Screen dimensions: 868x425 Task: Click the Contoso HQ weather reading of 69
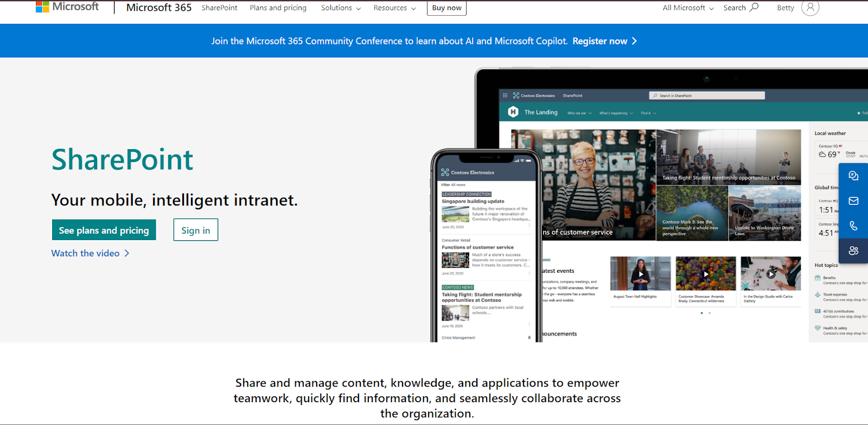tap(831, 154)
